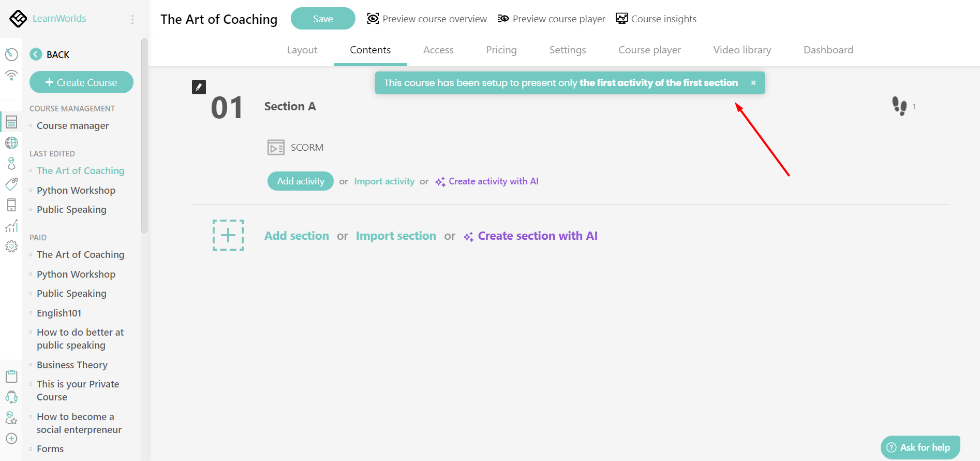980x461 pixels.
Task: Click the footsteps drip icon for Section A
Action: (x=899, y=106)
